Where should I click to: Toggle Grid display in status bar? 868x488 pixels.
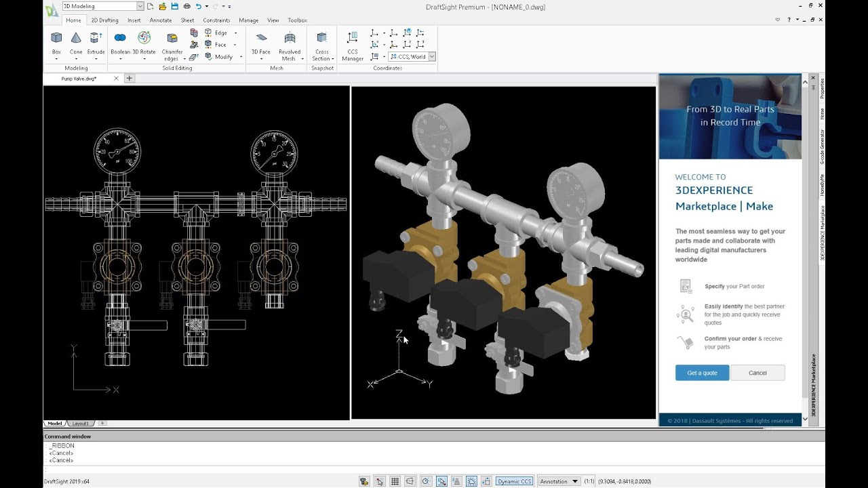[395, 481]
